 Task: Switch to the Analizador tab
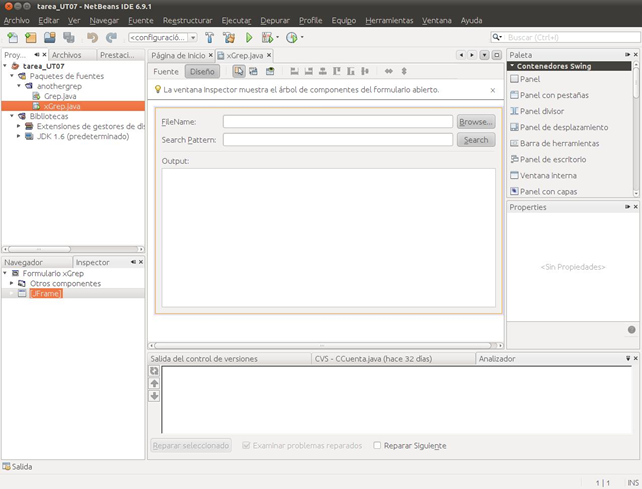pyautogui.click(x=497, y=359)
